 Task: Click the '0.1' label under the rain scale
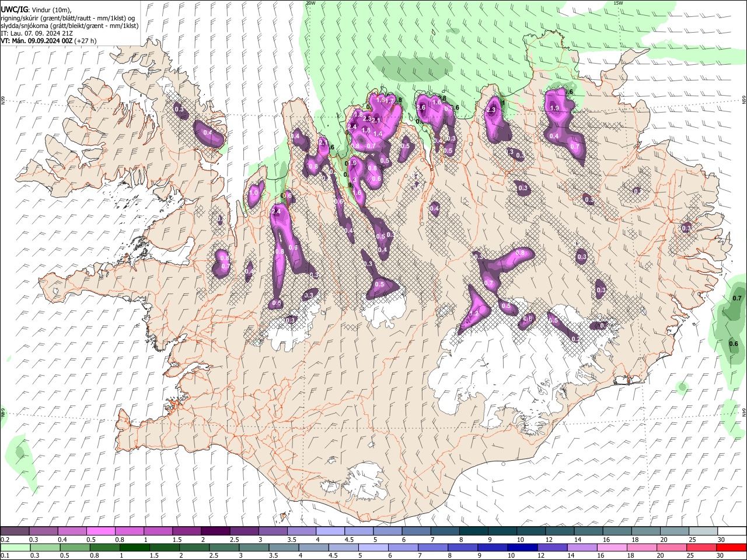(5, 555)
